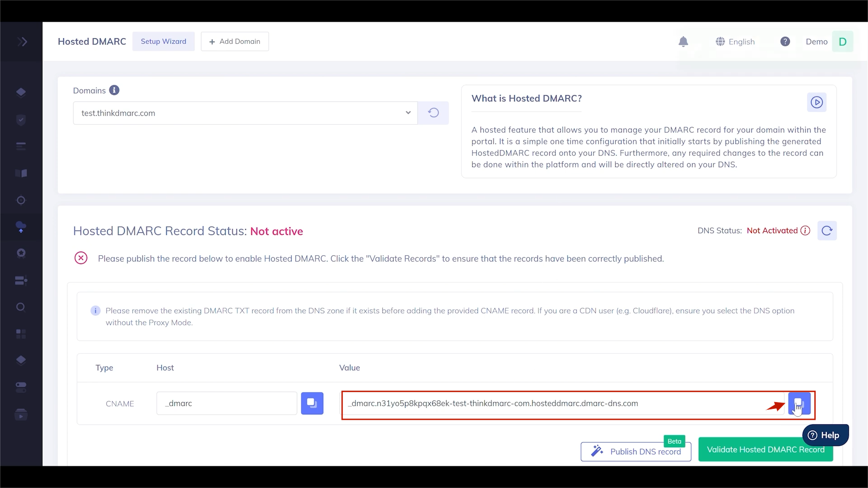Open the help question mark icon
The height and width of the screenshot is (488, 868).
pos(785,41)
